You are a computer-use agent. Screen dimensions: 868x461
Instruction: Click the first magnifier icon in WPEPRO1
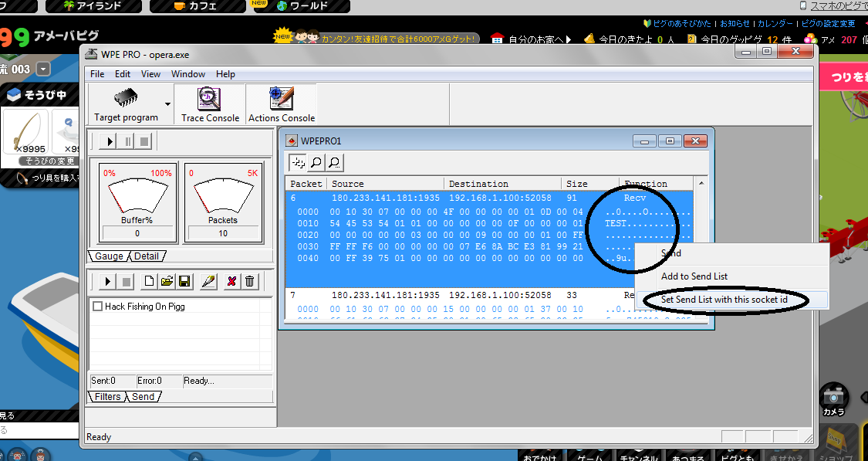click(316, 163)
